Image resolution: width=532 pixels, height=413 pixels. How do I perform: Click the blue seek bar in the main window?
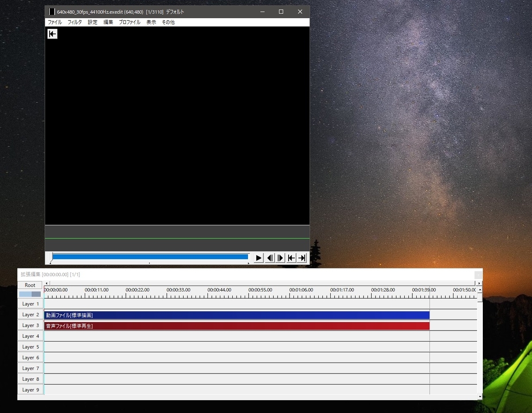(x=150, y=256)
